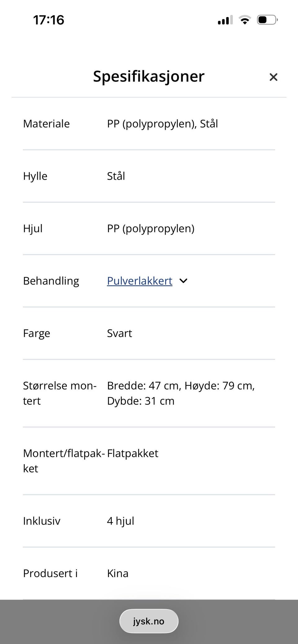Select the Spesifikasjoner heading
Image resolution: width=298 pixels, height=644 pixels.
coord(149,76)
